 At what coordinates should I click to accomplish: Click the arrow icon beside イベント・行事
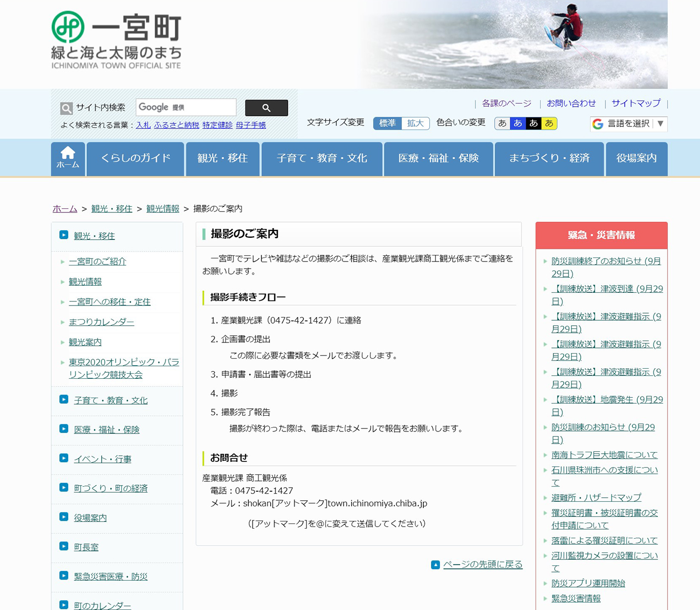tap(63, 459)
